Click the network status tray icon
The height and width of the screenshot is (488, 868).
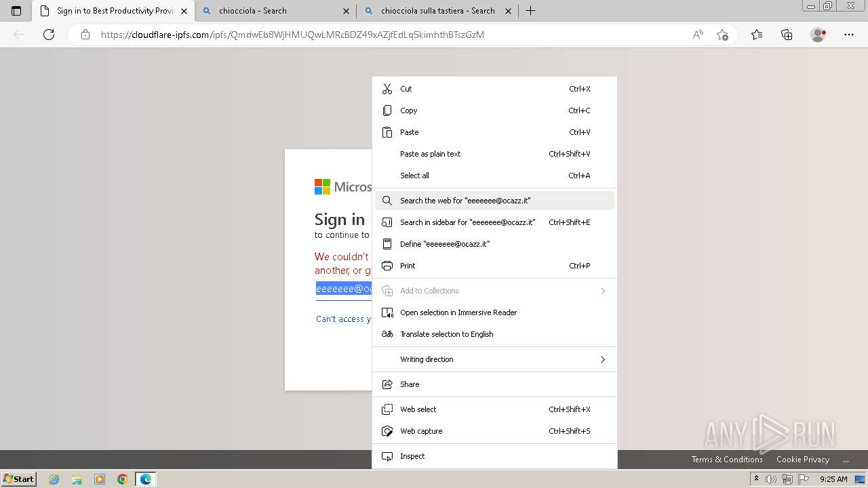(787, 479)
